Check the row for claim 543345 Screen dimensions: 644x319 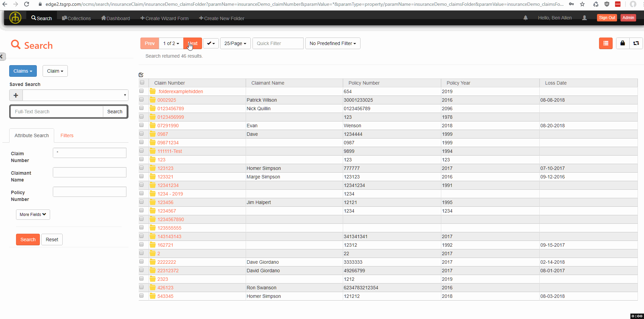(x=141, y=295)
